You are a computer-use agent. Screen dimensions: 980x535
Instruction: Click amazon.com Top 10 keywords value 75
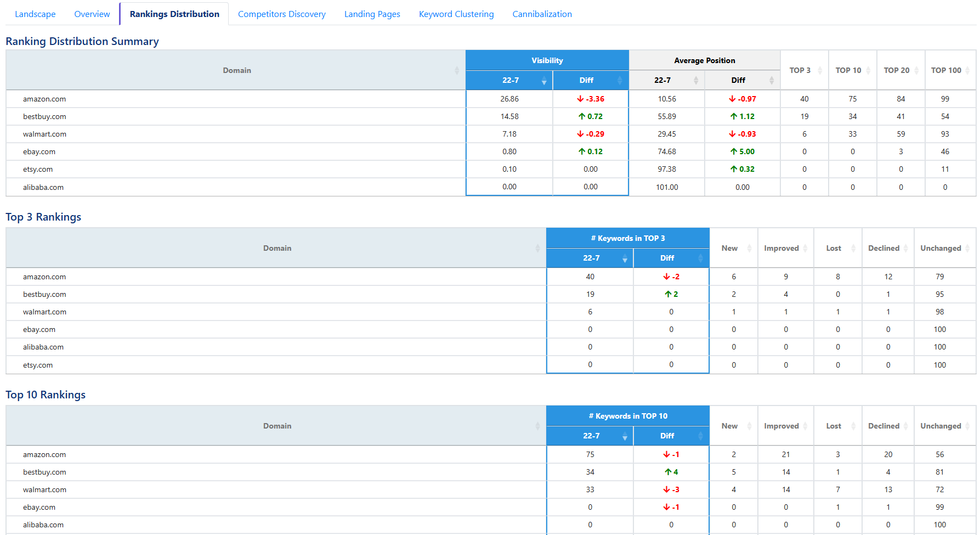pyautogui.click(x=590, y=455)
